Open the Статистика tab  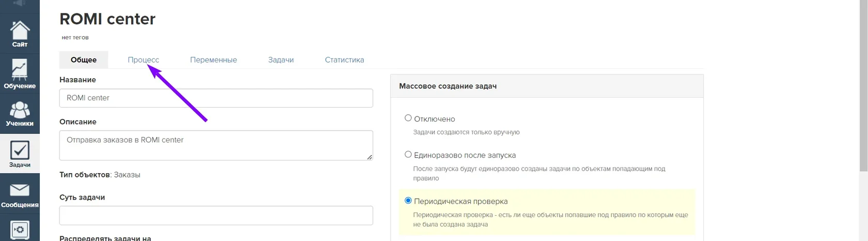[x=345, y=59]
